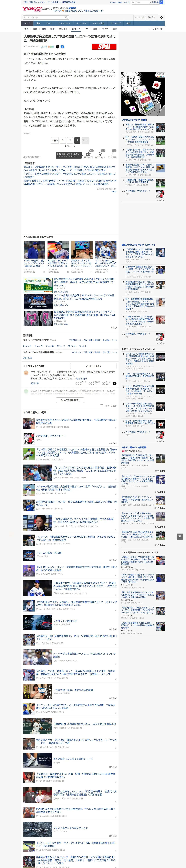Share the article on X
Image resolution: width=186 pixels, height=868 pixels.
(x=57, y=47)
